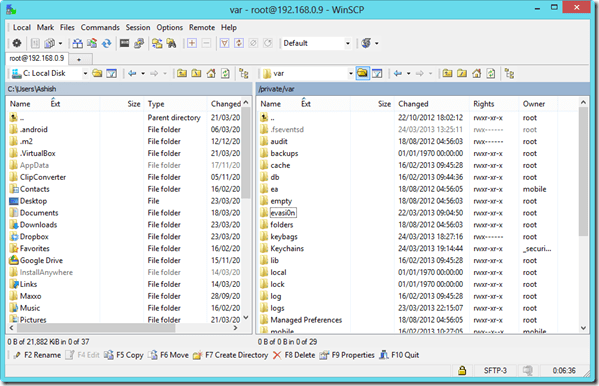Expand remote back history arrow
The width and height of the screenshot is (599, 386).
coord(408,73)
